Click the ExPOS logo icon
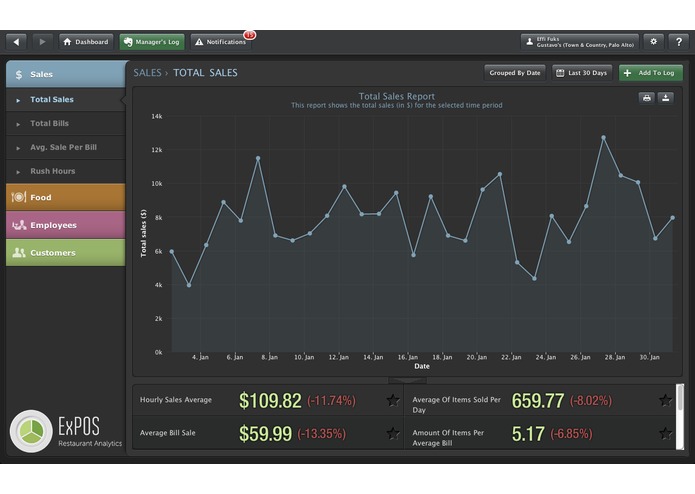695x494 pixels. 31,431
